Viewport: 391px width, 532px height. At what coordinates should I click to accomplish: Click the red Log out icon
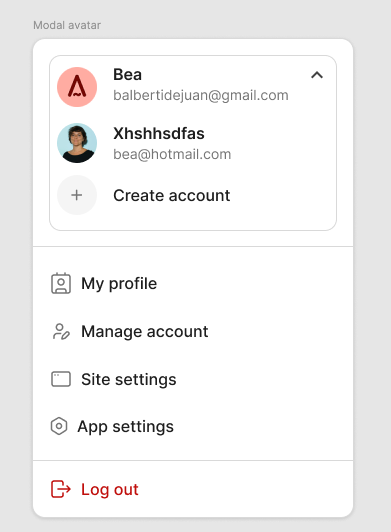[x=61, y=489]
